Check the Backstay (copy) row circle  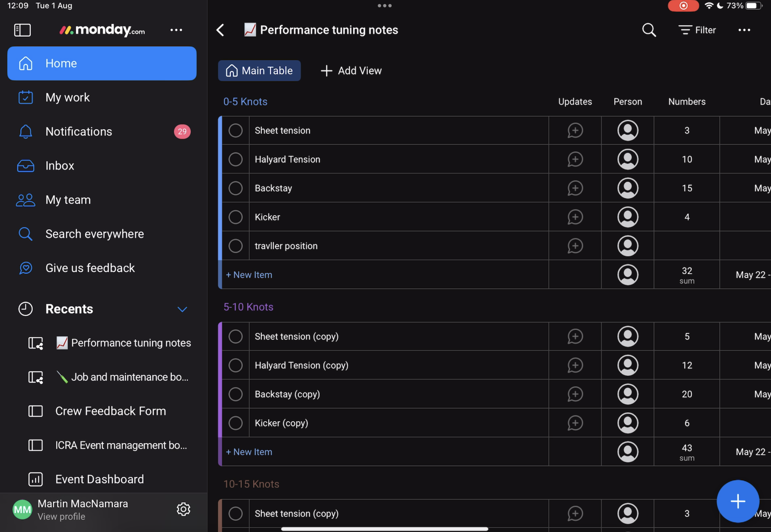pyautogui.click(x=235, y=394)
